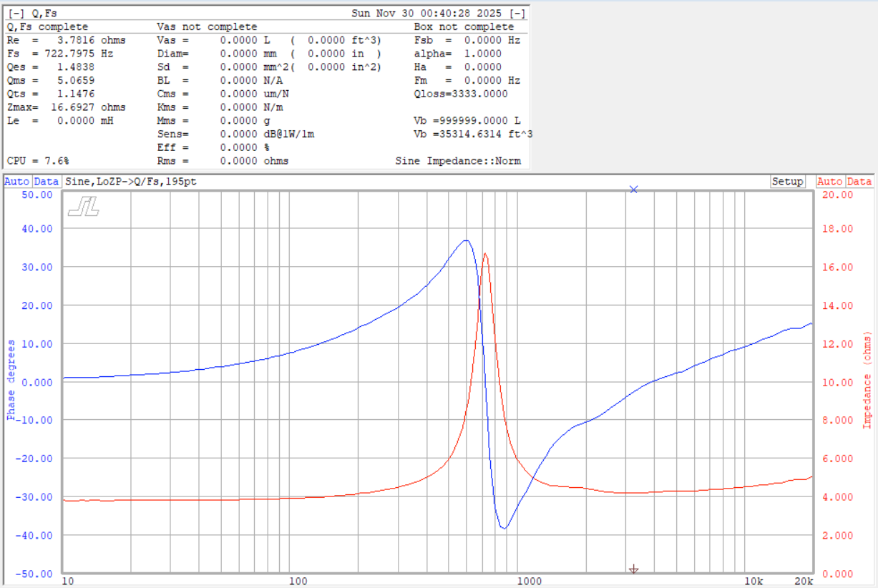Click the Sine Impedance::Norm status text
Screen dimensions: 878x588
click(x=458, y=161)
